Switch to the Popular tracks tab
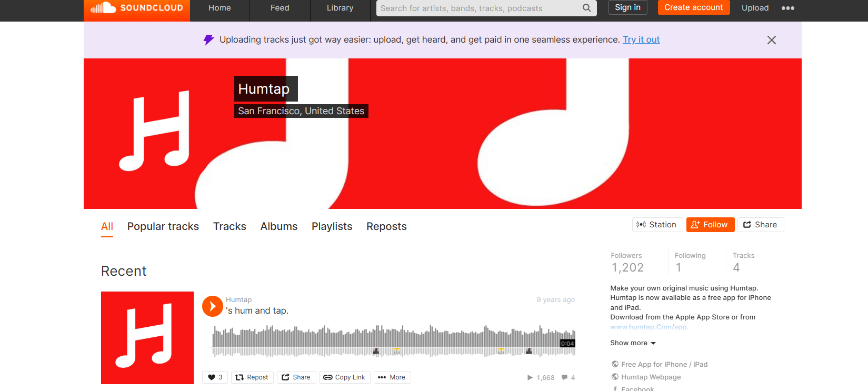The image size is (868, 391). (163, 226)
